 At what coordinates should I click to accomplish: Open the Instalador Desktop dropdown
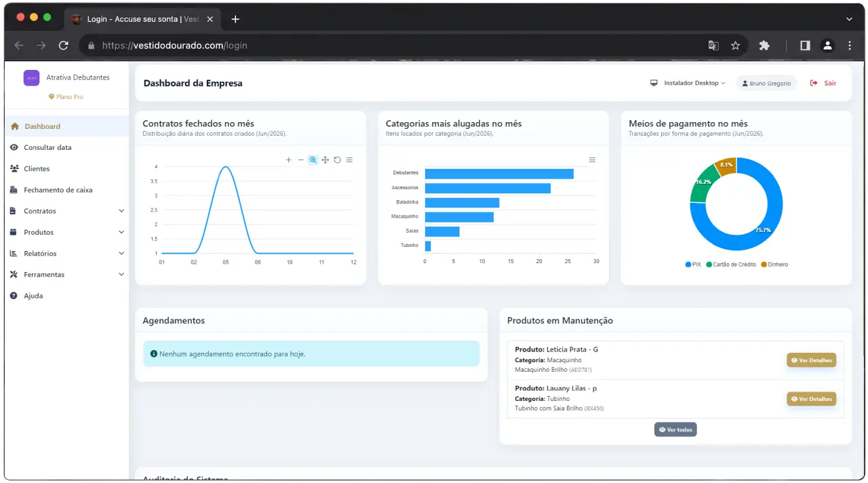point(688,83)
